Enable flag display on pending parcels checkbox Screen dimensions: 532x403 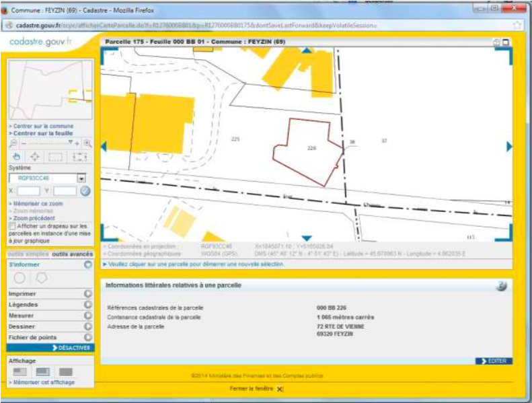13,227
